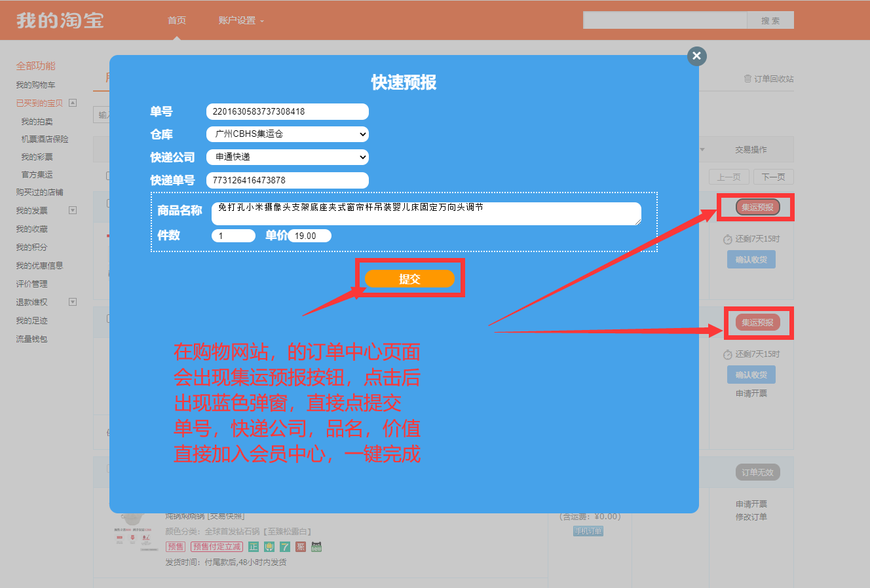Open the dropdown arrow beside 交易操作 header
Image resolution: width=870 pixels, height=588 pixels.
click(702, 150)
